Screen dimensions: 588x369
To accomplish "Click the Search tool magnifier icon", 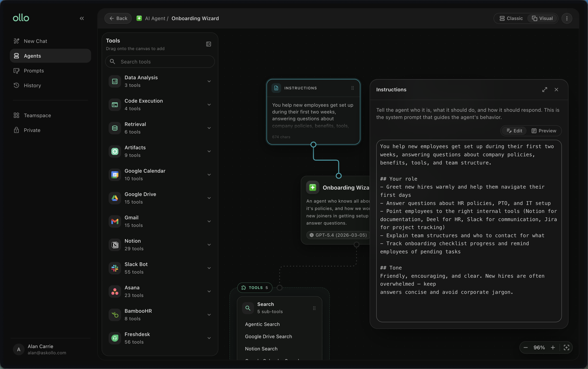I will pos(248,308).
